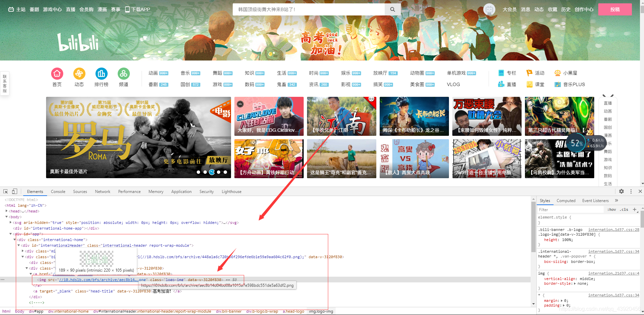Image resolution: width=644 pixels, height=315 pixels.
Task: Select img.logo-img in breadcrumb bar
Action: click(x=321, y=311)
